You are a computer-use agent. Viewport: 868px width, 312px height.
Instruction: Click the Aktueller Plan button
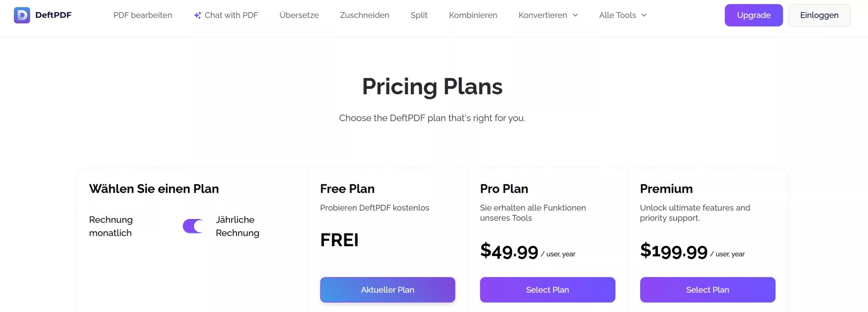click(388, 290)
